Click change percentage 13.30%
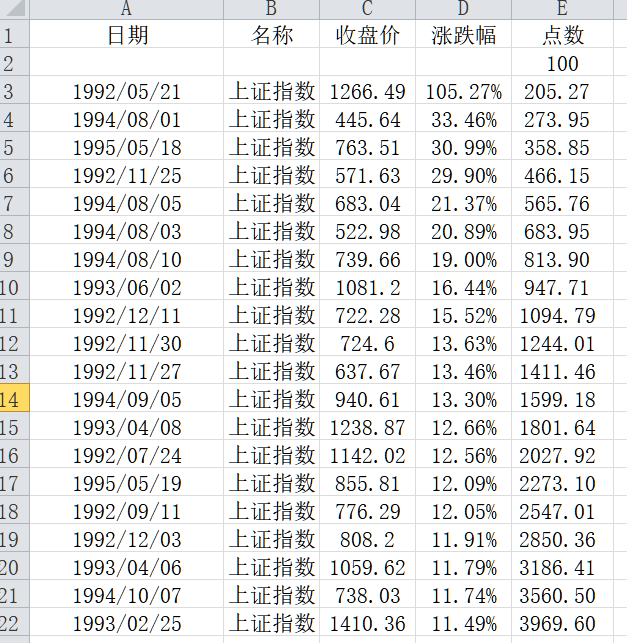The image size is (627, 643). (x=463, y=398)
